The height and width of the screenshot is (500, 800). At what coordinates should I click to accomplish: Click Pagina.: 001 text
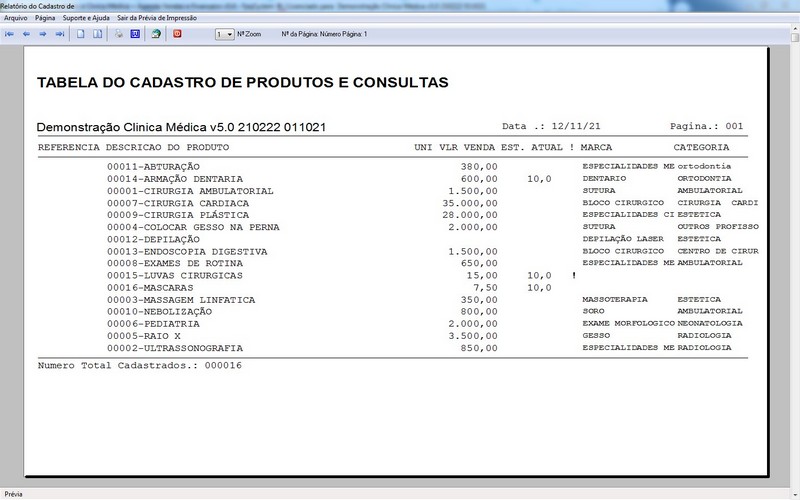tap(707, 126)
